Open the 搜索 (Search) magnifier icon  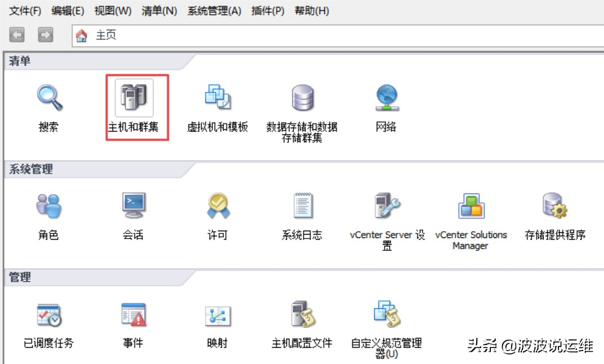(x=50, y=98)
